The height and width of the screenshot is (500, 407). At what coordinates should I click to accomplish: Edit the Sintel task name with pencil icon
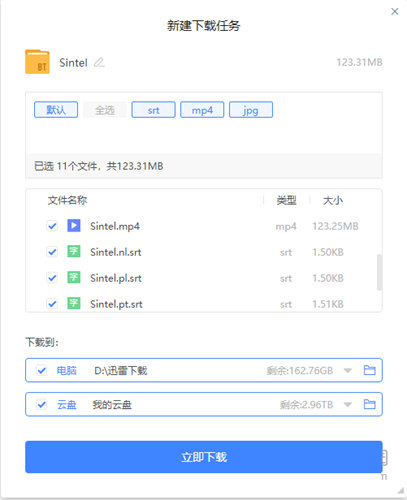point(99,62)
